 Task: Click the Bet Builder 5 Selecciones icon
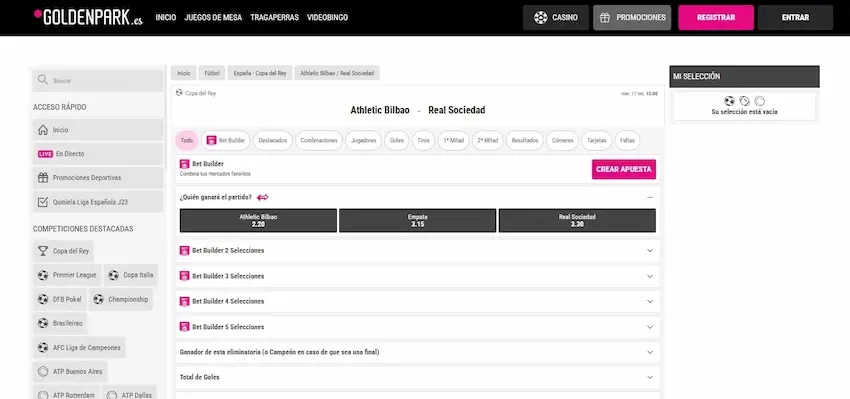184,327
